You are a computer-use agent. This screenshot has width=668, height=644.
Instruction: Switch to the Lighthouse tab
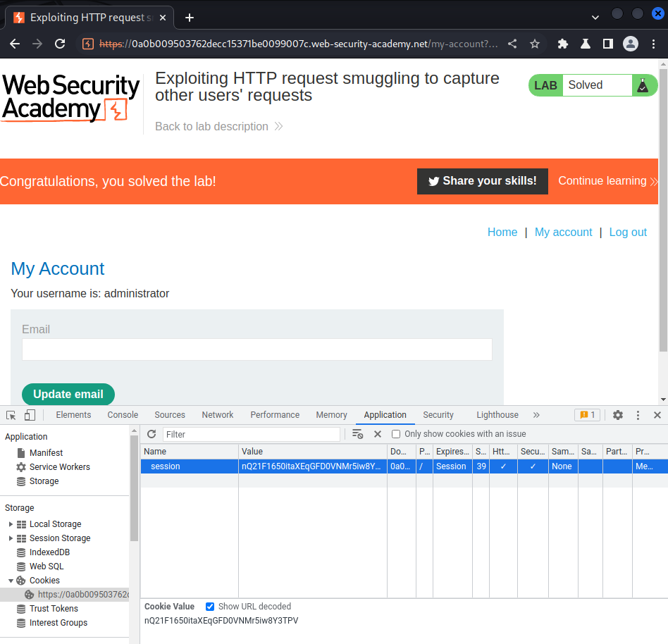[497, 415]
